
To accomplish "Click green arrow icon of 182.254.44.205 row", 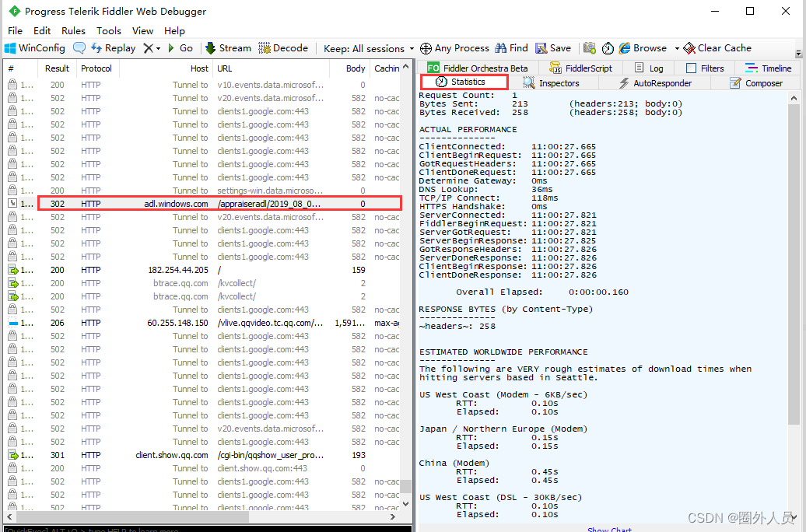I will pos(13,270).
